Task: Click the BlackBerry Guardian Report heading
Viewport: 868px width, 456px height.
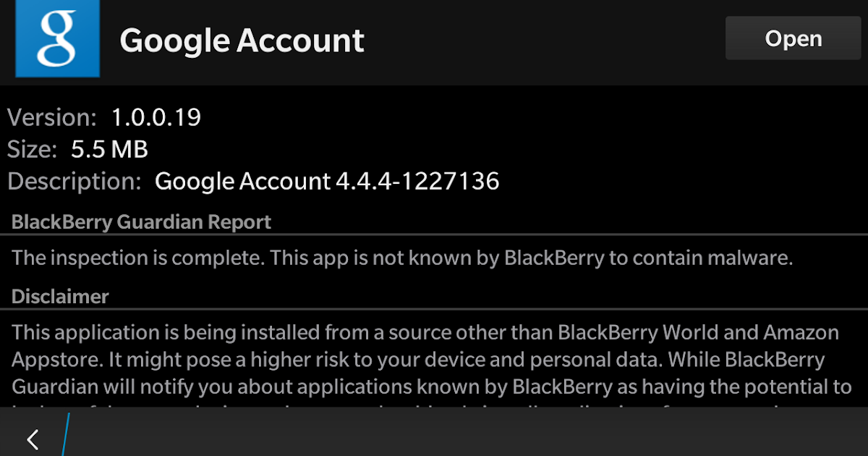Action: coord(142,222)
